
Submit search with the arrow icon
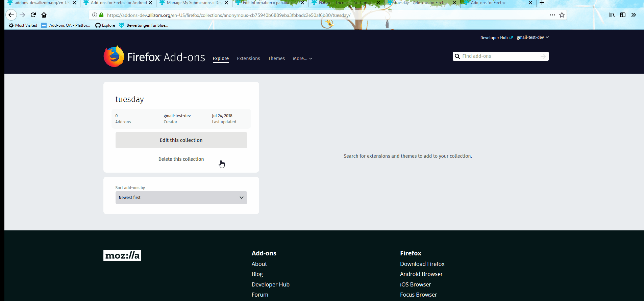click(543, 56)
